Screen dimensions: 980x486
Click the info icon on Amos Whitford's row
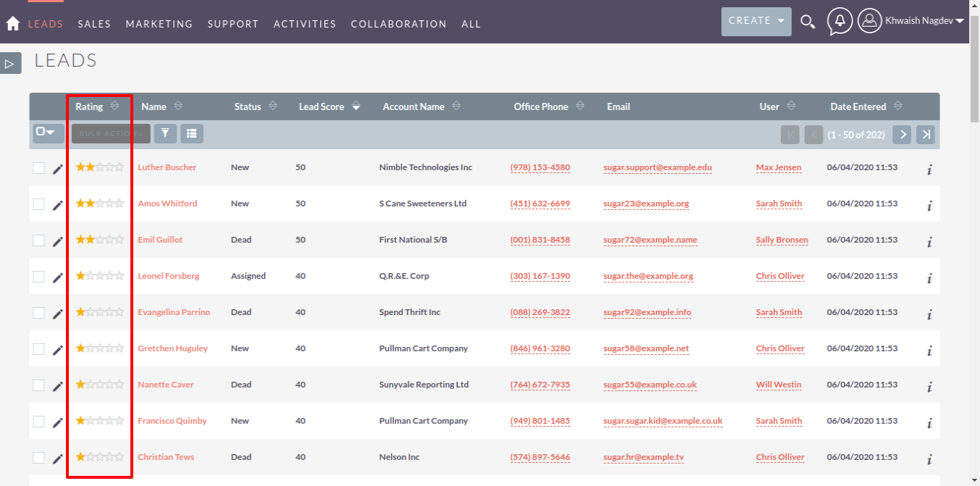(929, 205)
